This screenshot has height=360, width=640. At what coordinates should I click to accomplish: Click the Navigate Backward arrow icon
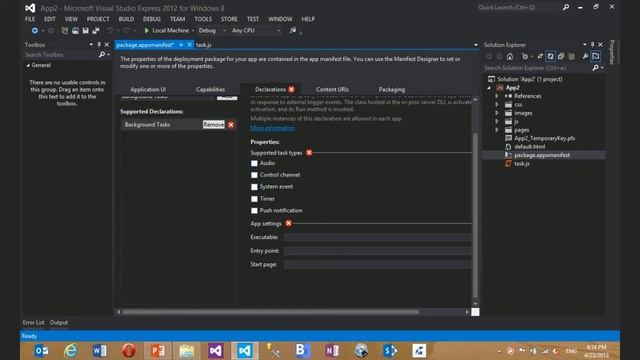35,31
